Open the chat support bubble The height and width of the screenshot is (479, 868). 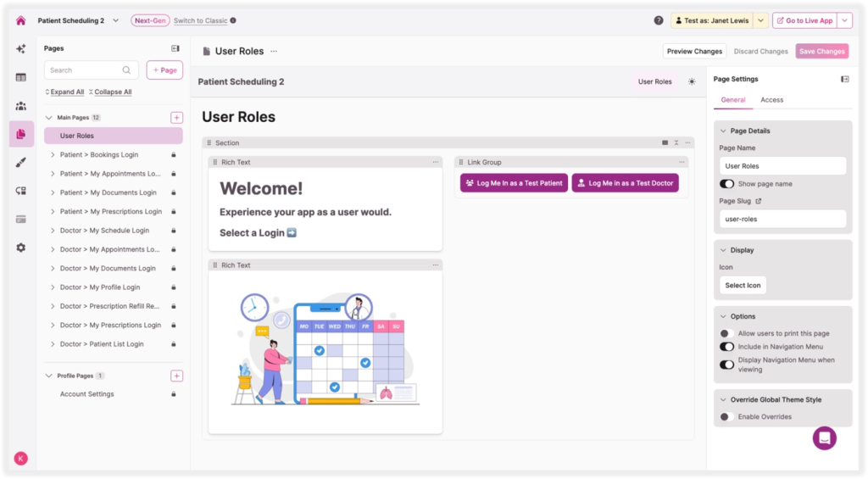824,438
